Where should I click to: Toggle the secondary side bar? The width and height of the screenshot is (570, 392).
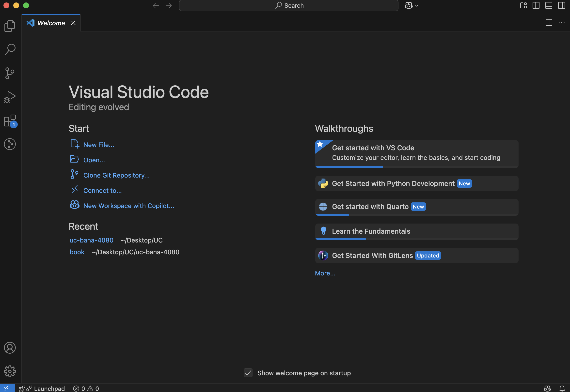pos(562,5)
